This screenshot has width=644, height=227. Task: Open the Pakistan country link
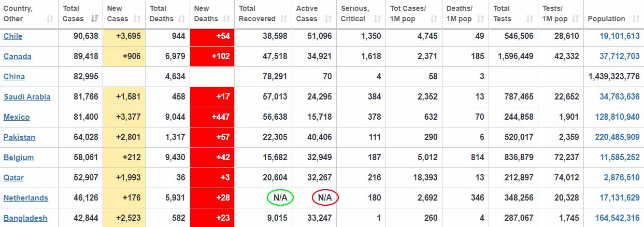(20, 137)
